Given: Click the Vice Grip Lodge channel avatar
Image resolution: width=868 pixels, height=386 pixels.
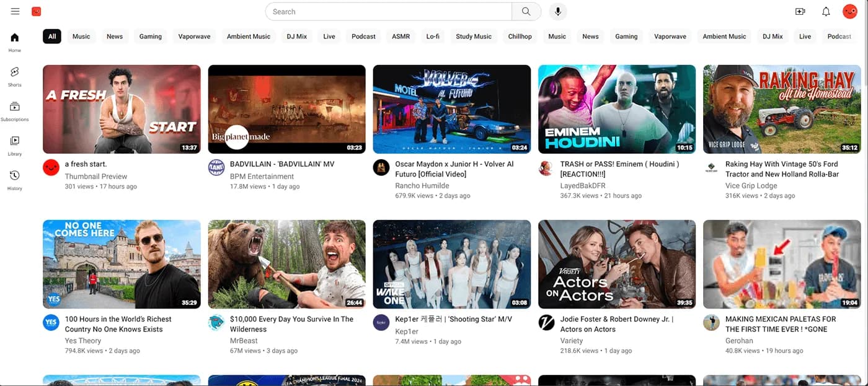Looking at the screenshot, I should (711, 167).
